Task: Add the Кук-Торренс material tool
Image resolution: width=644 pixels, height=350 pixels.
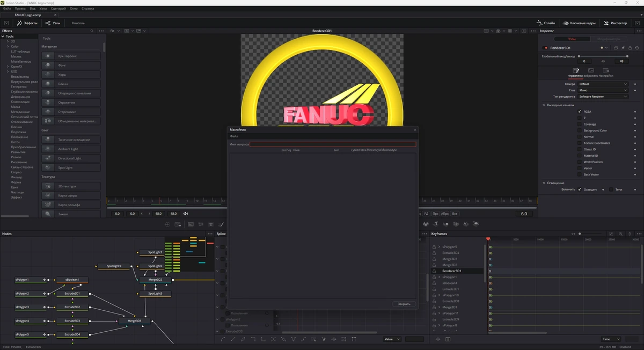Action: [x=71, y=56]
